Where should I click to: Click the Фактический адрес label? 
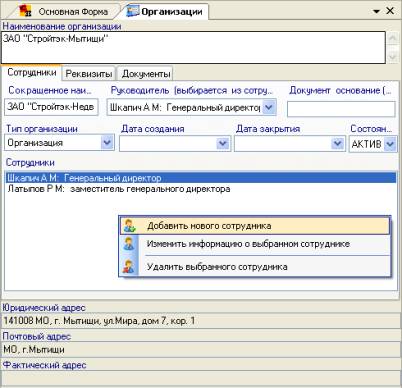[44, 365]
